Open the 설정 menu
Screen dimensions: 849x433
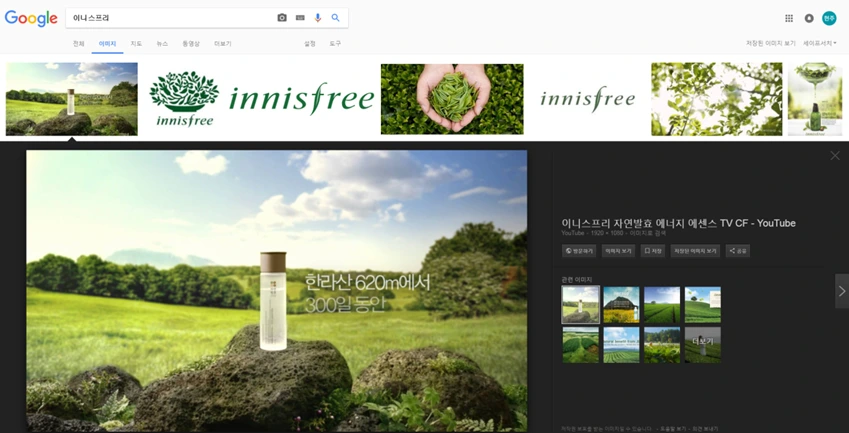coord(310,44)
